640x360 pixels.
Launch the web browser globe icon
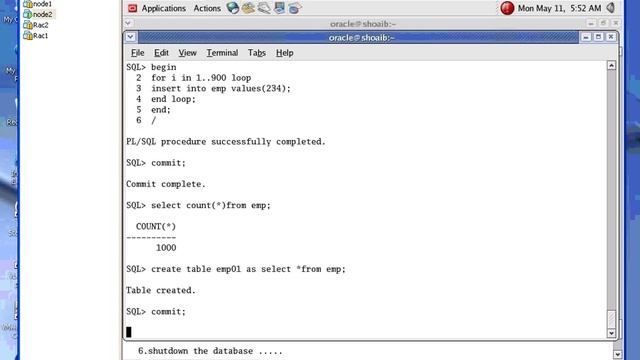233,8
